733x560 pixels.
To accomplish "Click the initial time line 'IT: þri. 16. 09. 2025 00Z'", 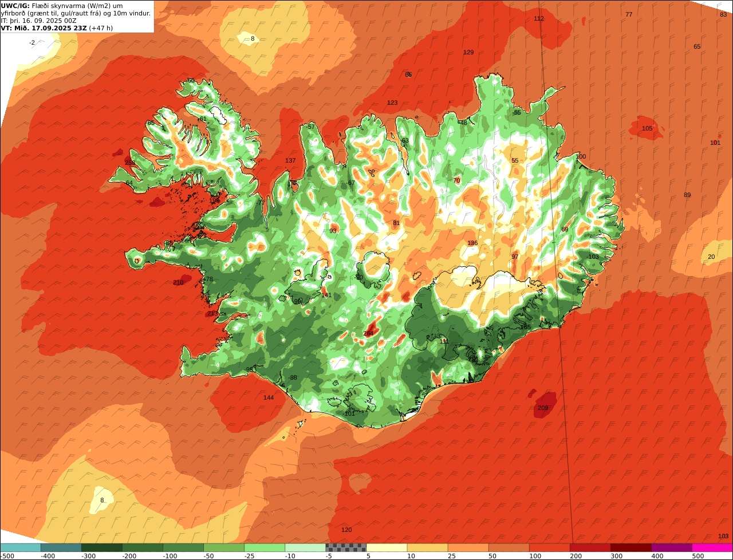I will [x=38, y=20].
